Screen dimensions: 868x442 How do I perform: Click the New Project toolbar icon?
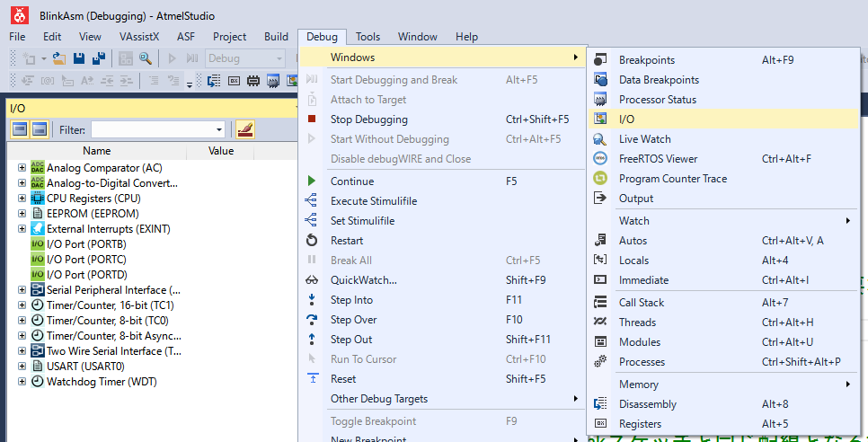[x=28, y=58]
